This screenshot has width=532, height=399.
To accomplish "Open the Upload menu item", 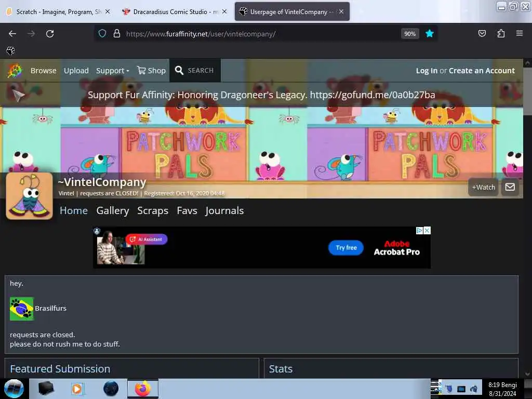I will (x=76, y=71).
